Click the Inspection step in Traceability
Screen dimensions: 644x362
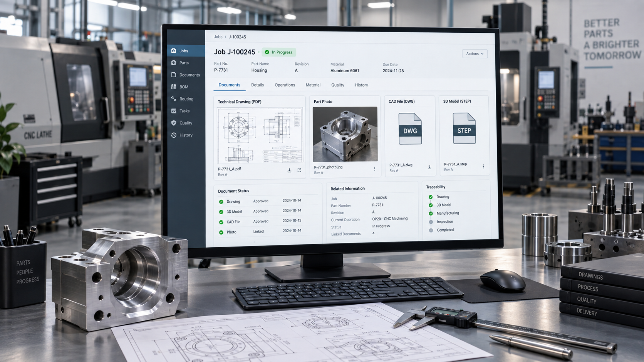click(441, 222)
